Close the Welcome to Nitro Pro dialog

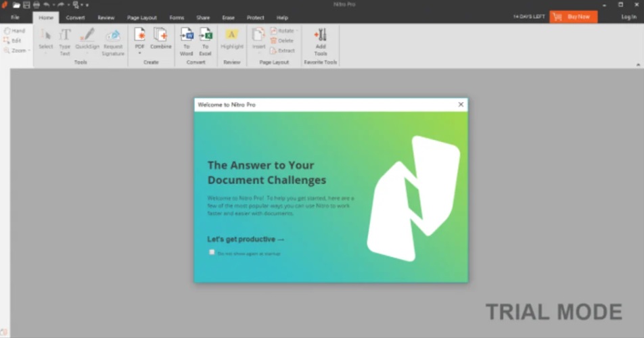click(x=461, y=105)
